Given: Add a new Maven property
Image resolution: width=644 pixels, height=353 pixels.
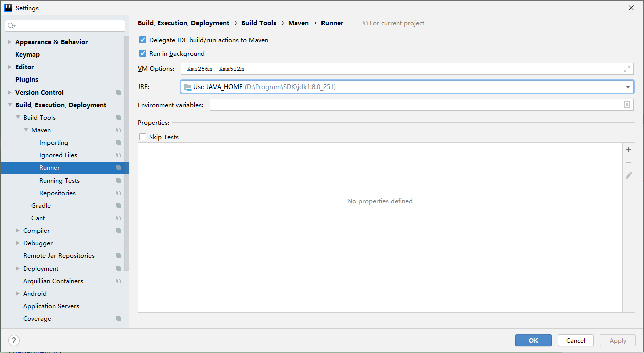Looking at the screenshot, I should 628,149.
